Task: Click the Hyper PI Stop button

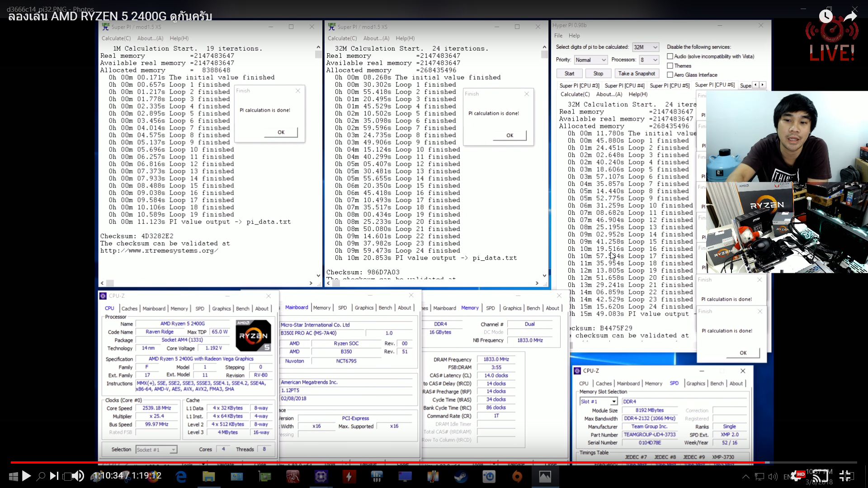Action: (598, 74)
